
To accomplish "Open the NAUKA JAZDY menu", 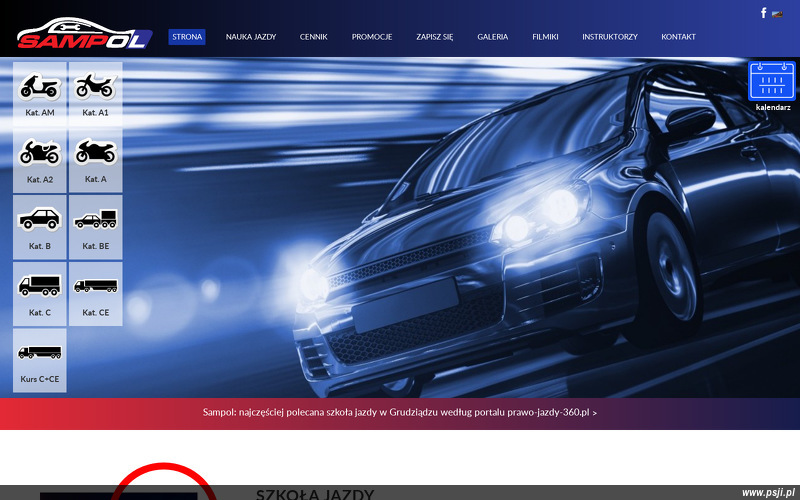I will (x=251, y=37).
